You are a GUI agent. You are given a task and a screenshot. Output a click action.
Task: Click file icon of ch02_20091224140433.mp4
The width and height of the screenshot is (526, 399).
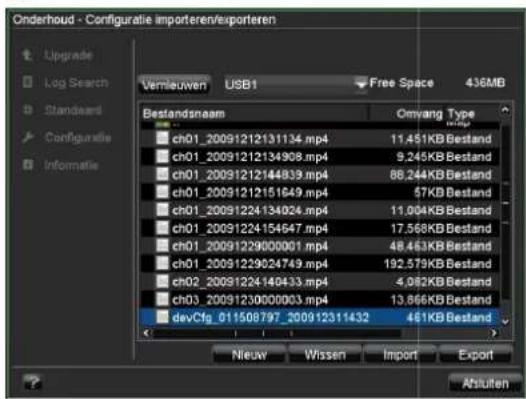click(162, 281)
